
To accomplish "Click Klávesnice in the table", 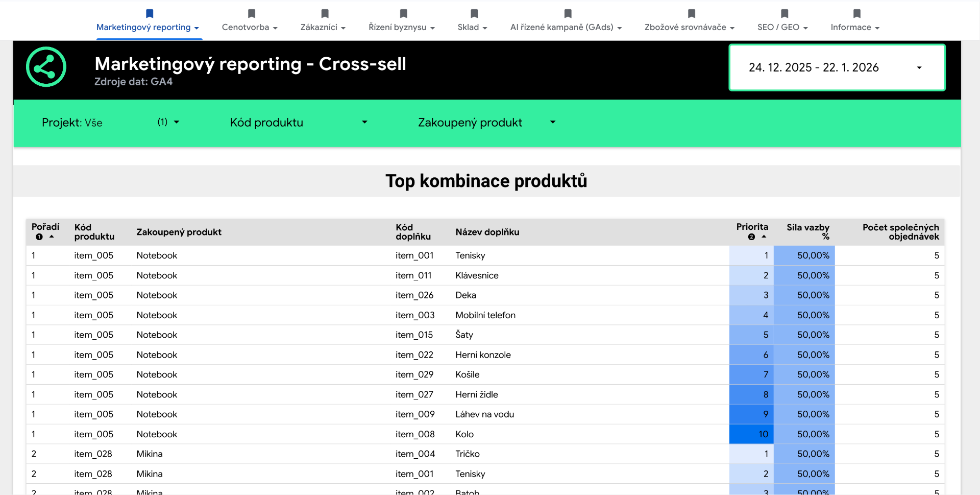I will tap(477, 275).
